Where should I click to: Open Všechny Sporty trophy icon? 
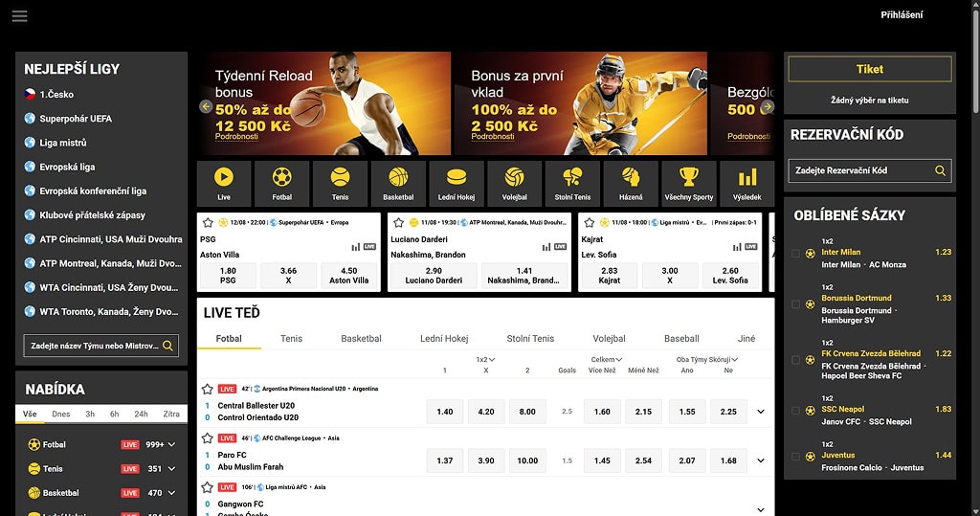689,183
